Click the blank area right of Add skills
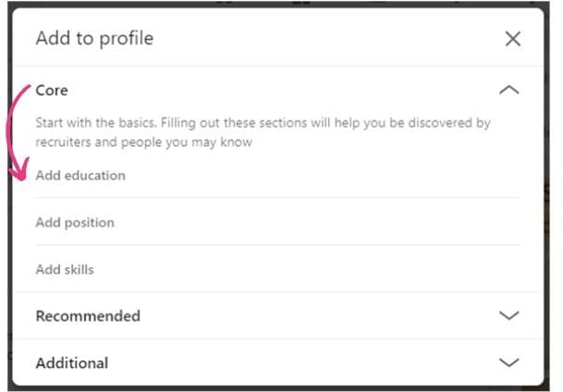Viewport: 563px width, 392px height. (x=324, y=270)
